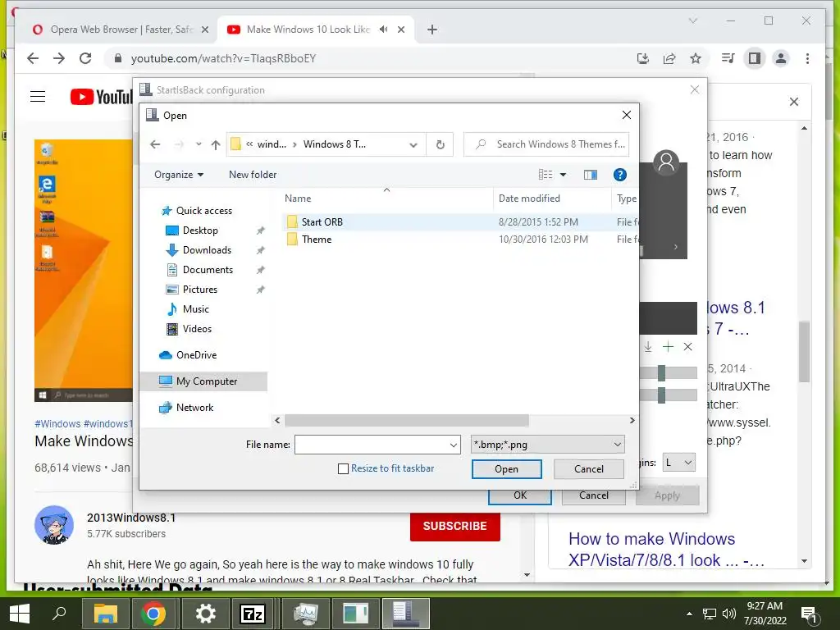Adjust the upper slider in StartIsBack configuration
840x630 pixels.
[x=662, y=373]
